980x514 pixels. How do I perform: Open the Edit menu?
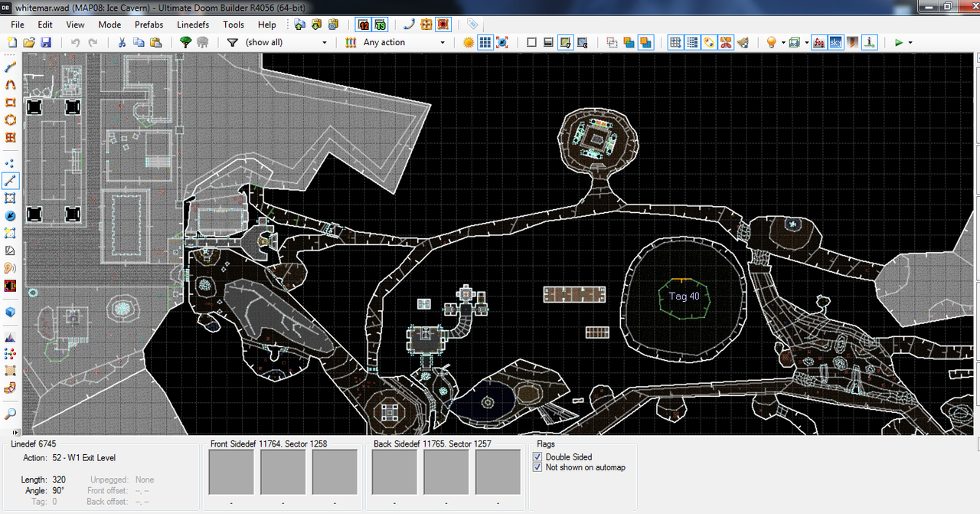point(45,25)
